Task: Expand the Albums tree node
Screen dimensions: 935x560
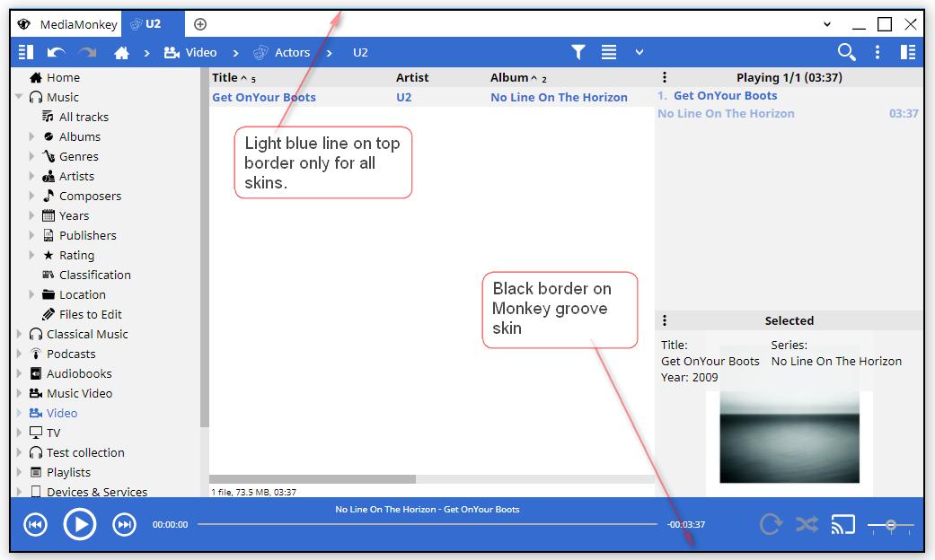Action: pos(32,136)
